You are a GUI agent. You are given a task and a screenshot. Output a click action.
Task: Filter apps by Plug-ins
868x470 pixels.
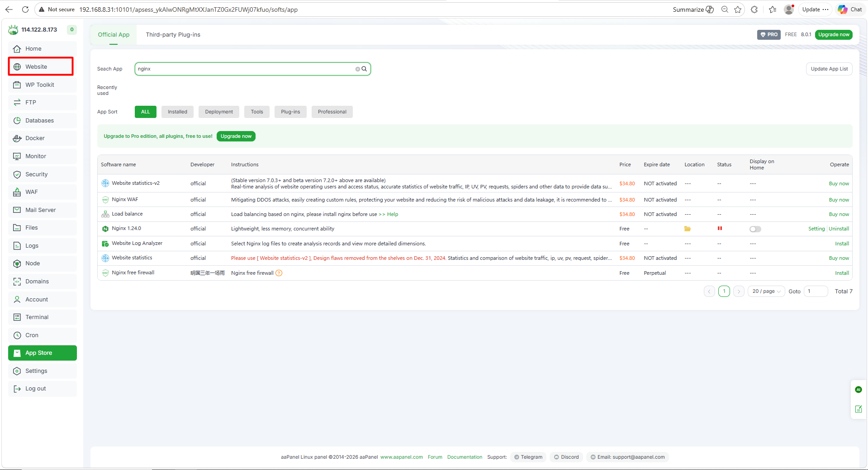(290, 112)
